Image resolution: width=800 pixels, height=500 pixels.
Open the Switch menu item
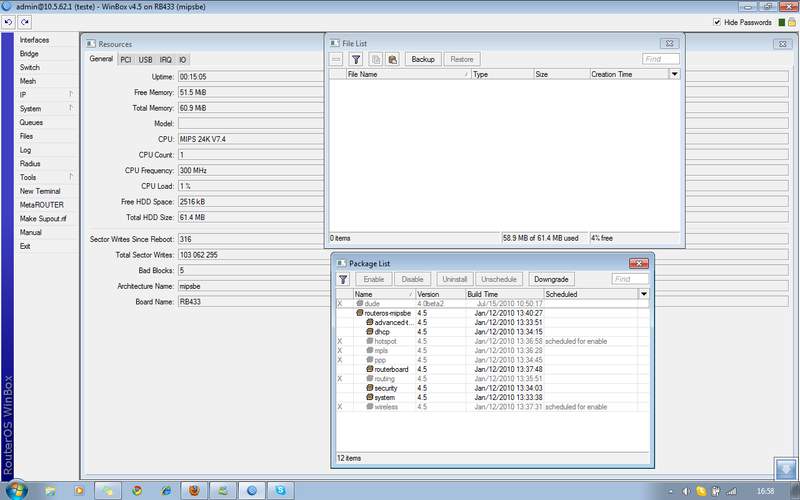30,67
